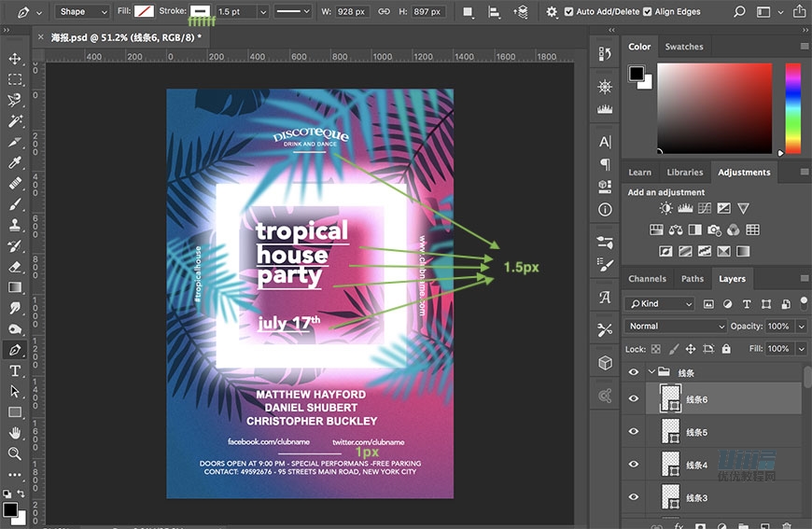Open the gear settings in options bar

pos(553,12)
